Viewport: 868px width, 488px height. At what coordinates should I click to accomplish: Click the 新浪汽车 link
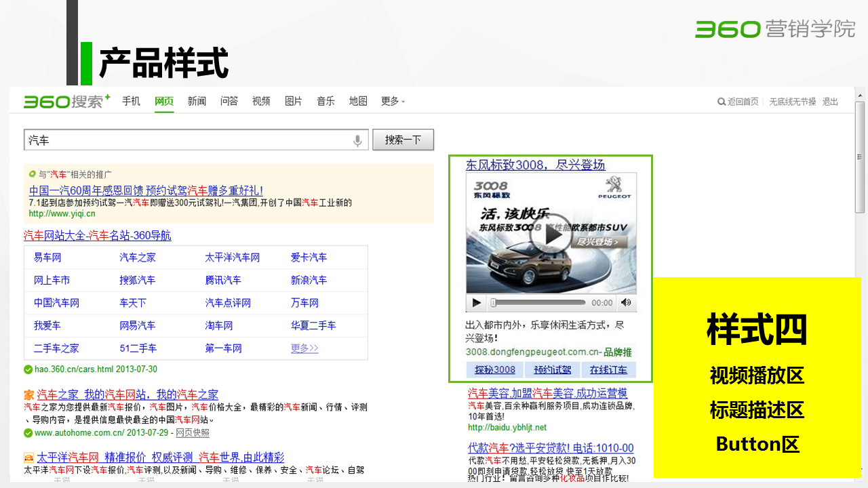pyautogui.click(x=309, y=280)
